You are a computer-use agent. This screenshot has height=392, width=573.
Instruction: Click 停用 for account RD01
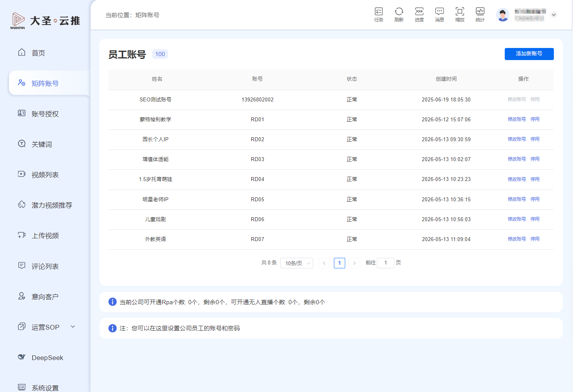[x=535, y=119]
